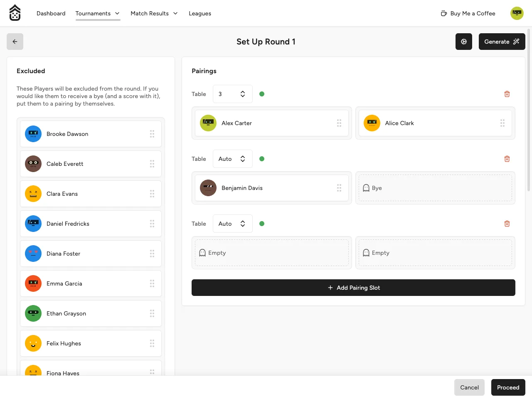Click the left Empty pairing slot
This screenshot has height=399, width=532.
[x=272, y=253]
